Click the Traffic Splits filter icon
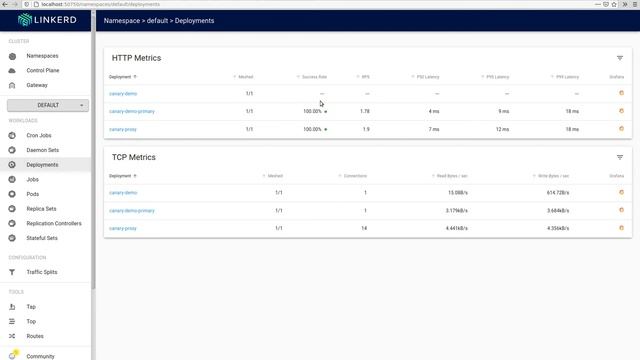 click(12, 272)
